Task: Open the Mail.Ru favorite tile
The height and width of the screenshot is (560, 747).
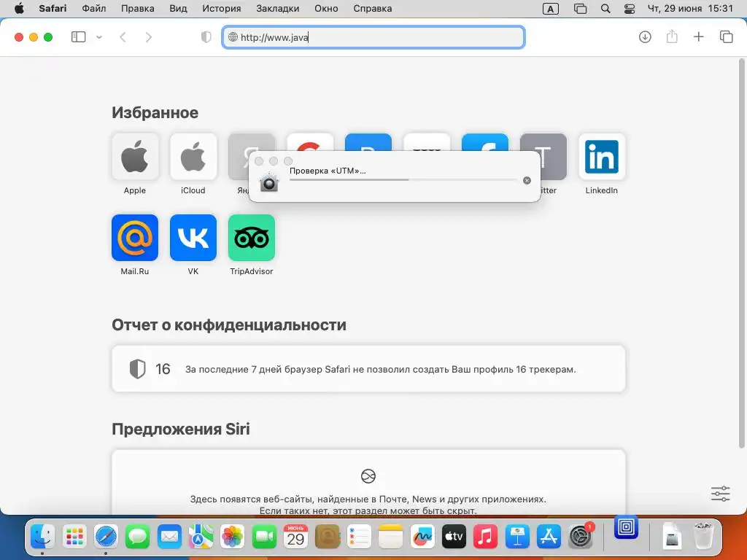Action: coord(135,238)
